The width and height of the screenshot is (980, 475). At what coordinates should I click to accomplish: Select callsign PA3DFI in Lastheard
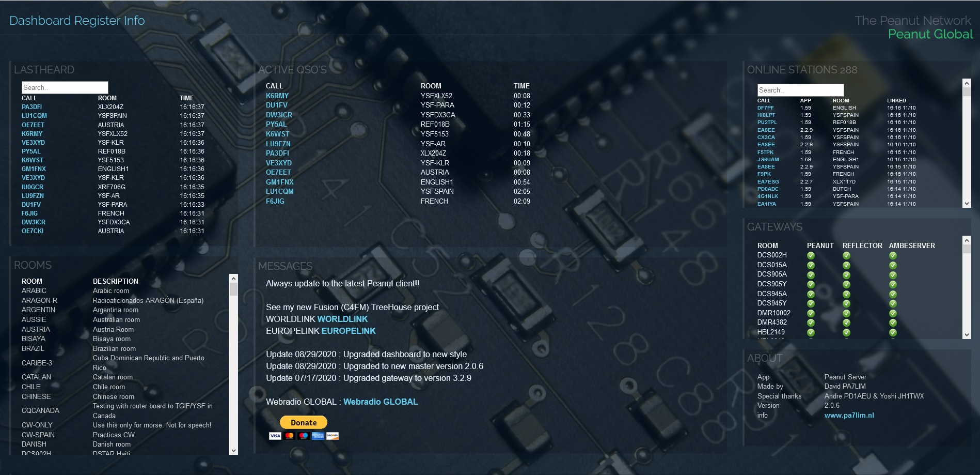pyautogui.click(x=32, y=107)
